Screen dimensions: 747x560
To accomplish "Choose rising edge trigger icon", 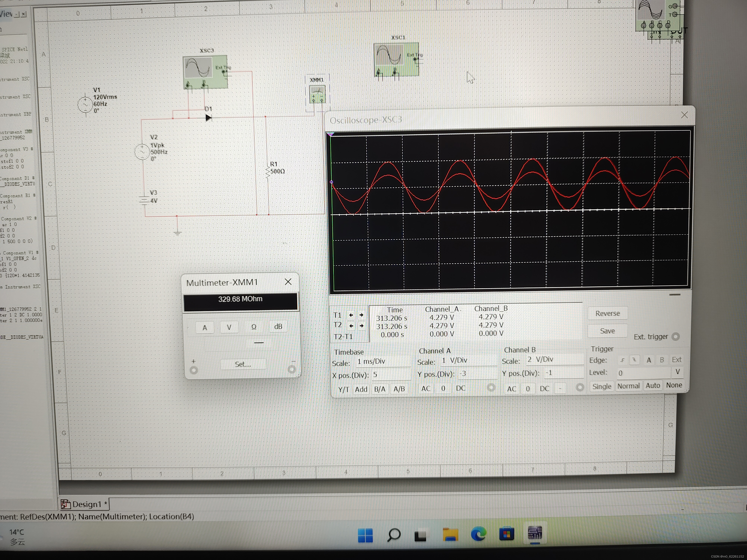I will 622,360.
